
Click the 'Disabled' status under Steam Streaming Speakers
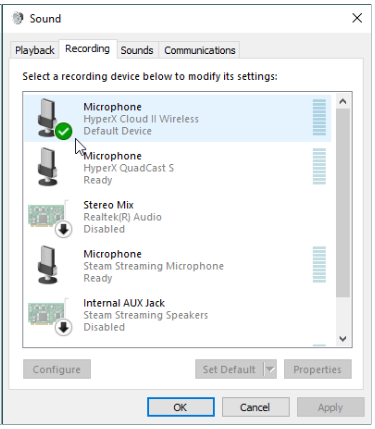104,327
